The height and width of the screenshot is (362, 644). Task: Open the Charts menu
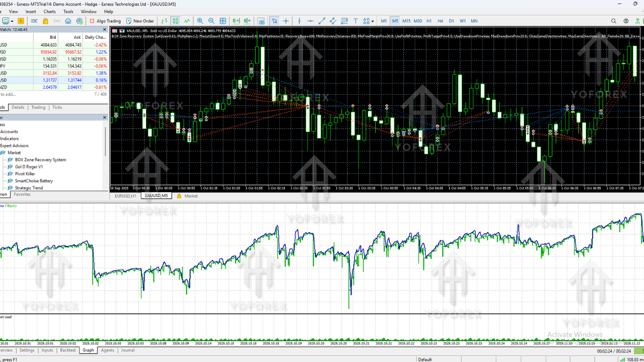click(x=50, y=12)
